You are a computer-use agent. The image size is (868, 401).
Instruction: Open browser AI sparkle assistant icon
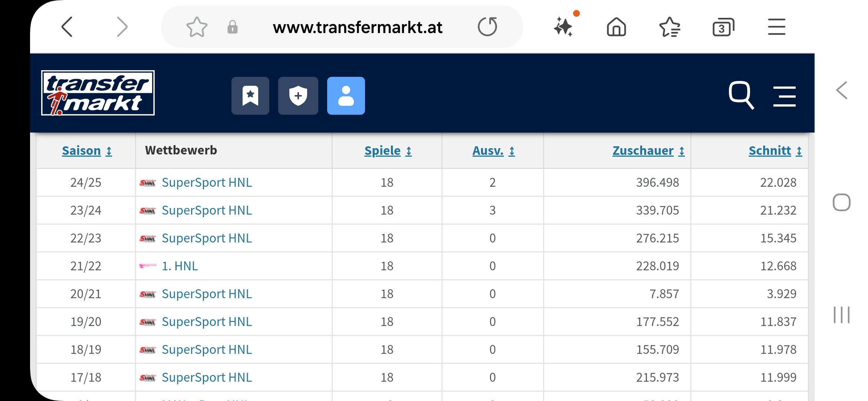[x=564, y=27]
